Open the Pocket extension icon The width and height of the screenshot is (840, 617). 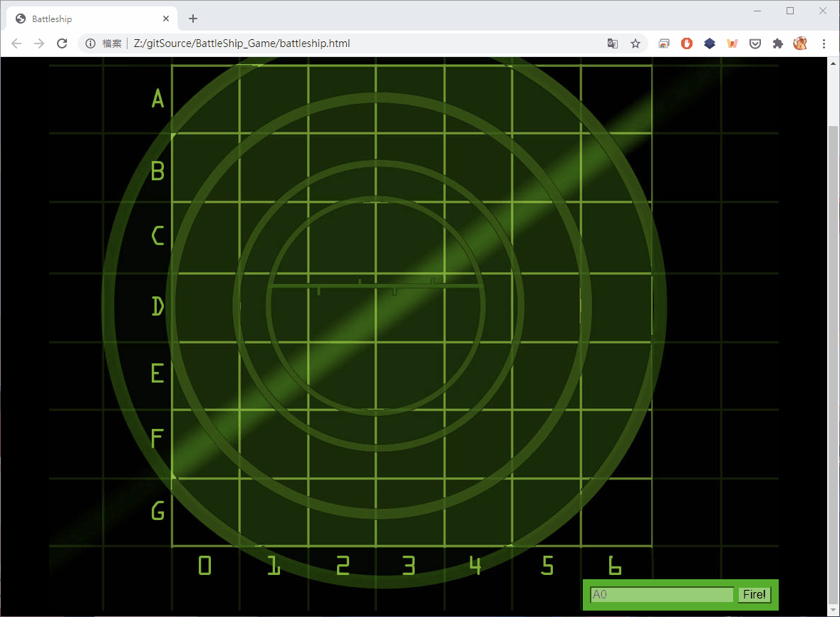coord(755,43)
